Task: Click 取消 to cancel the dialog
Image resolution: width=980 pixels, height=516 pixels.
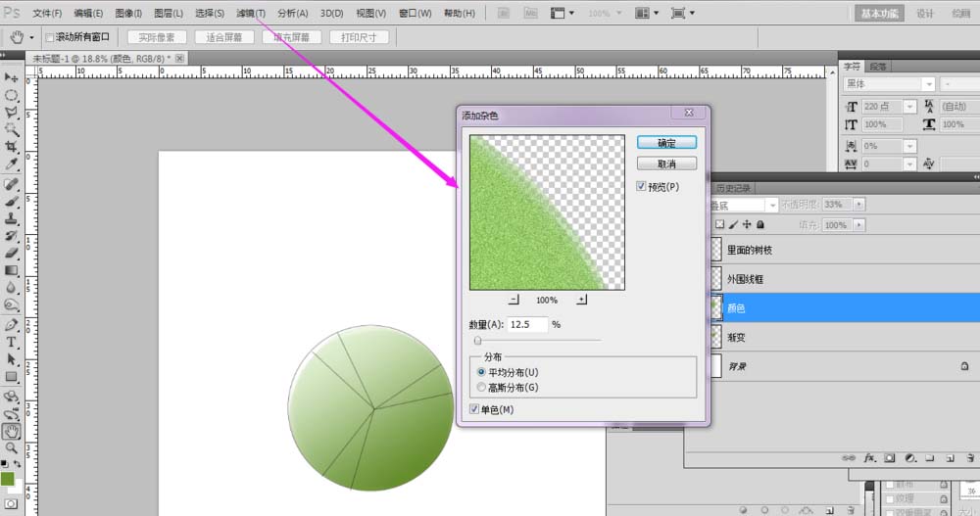Action: click(x=666, y=164)
